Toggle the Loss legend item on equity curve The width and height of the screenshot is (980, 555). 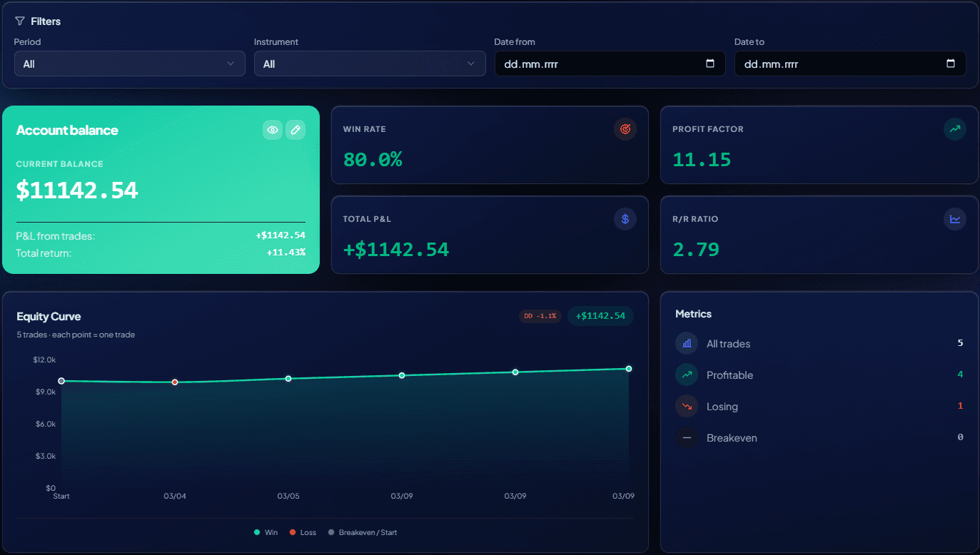tap(302, 532)
